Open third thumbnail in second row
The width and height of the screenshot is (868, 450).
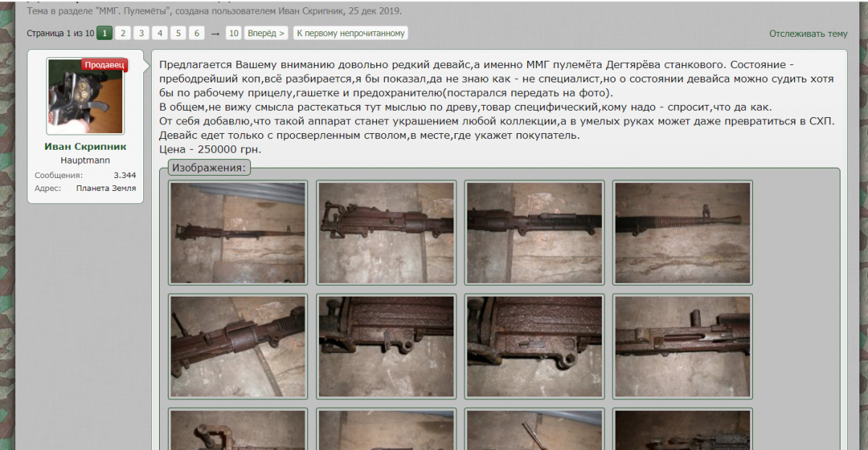point(535,346)
